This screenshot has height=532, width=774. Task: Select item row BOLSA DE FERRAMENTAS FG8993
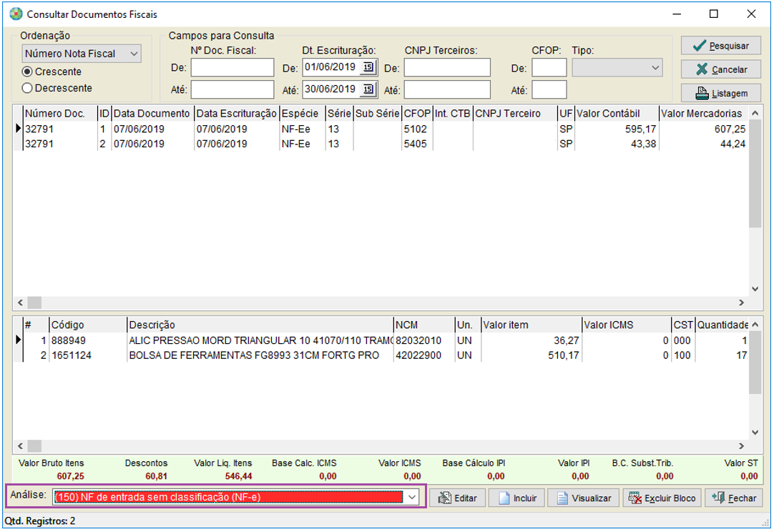pos(381,355)
